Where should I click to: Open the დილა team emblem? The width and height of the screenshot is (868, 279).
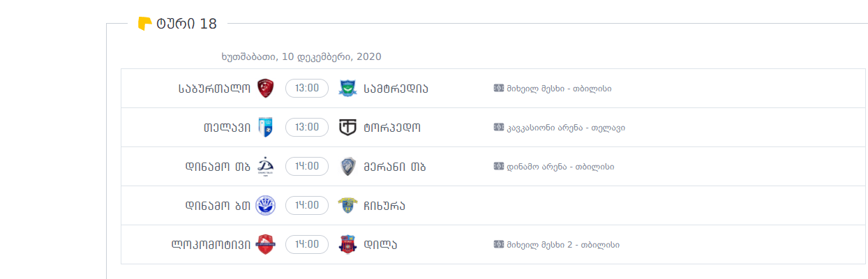[x=347, y=244]
